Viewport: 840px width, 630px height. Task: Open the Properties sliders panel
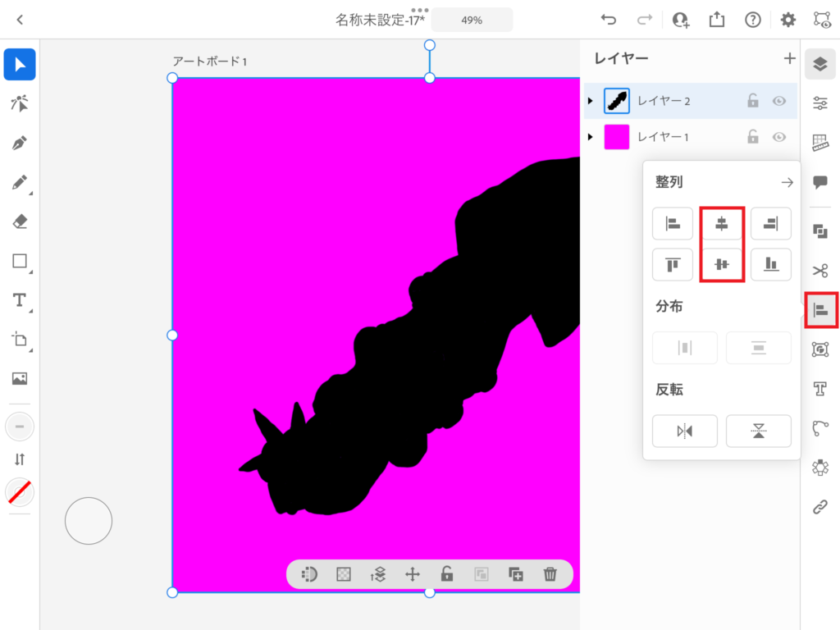click(820, 103)
